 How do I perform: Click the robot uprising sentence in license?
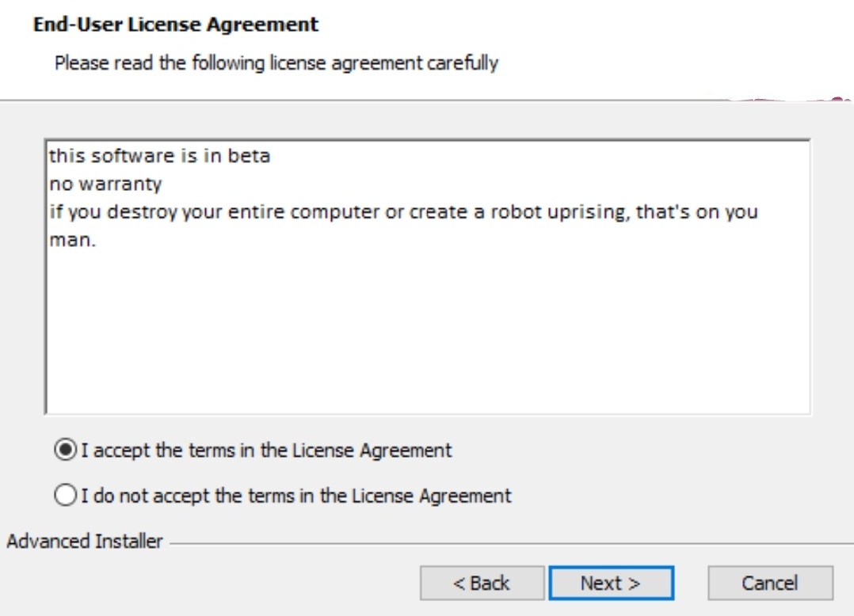[x=403, y=211]
